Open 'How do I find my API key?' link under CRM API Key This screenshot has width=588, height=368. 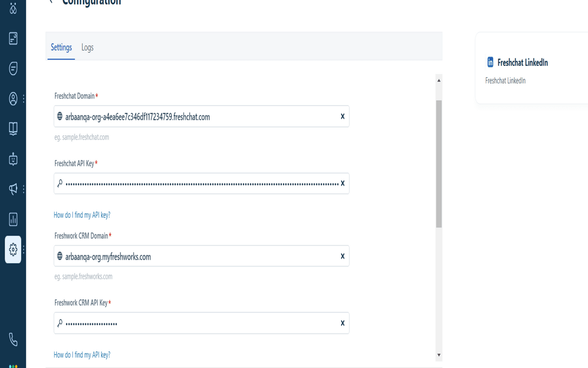tap(82, 355)
